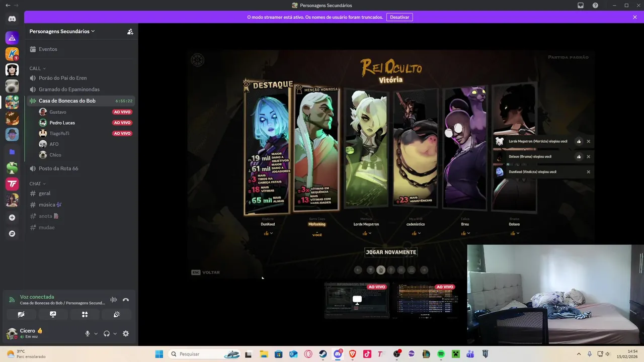Collapse the CALL channel category
The image size is (644, 362).
point(37,68)
